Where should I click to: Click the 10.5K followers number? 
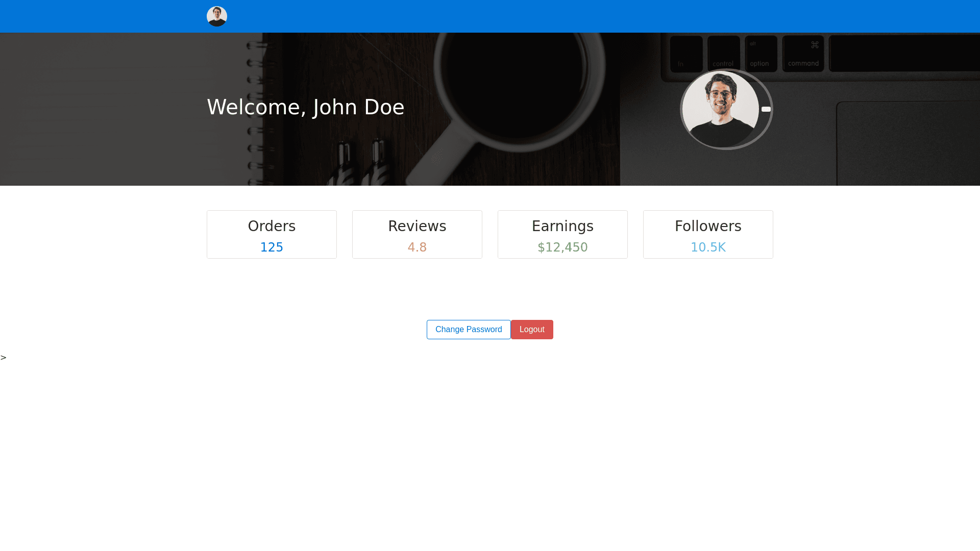point(708,247)
